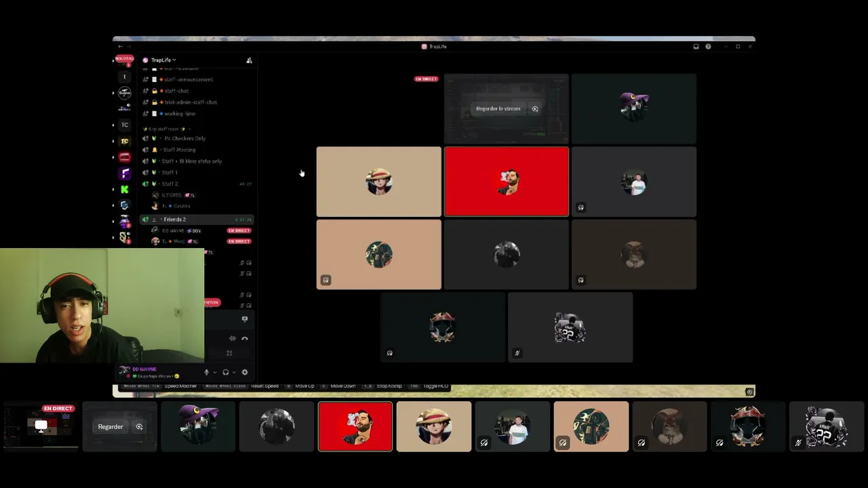The height and width of the screenshot is (488, 868).
Task: Select purple wizard hat thumbnail in bottom strip
Action: click(x=198, y=426)
